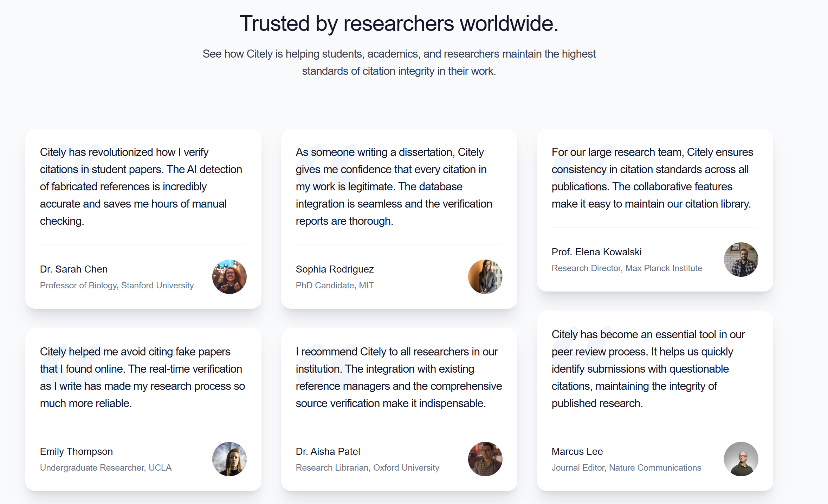Click the name 'Marcus Lee'
Image resolution: width=828 pixels, height=504 pixels.
(577, 451)
